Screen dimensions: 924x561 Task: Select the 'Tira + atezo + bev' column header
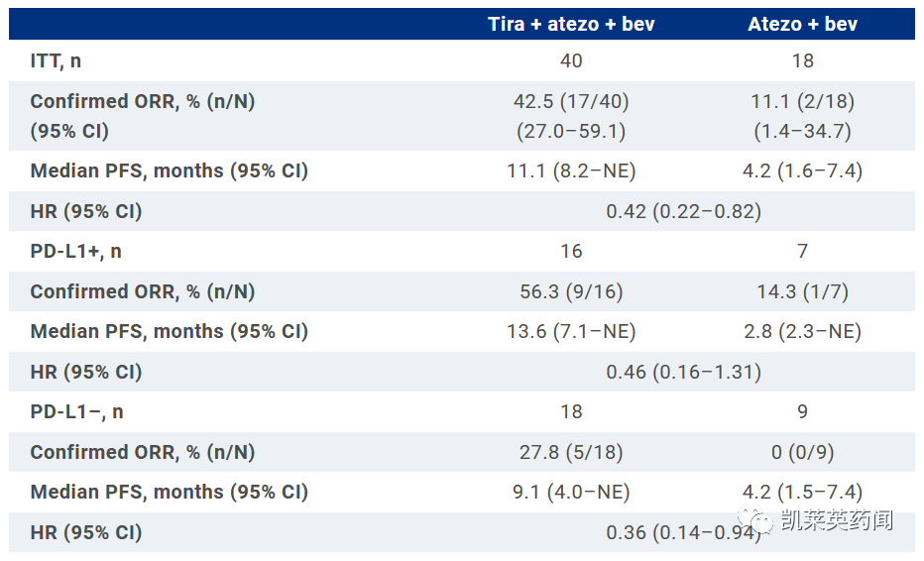coord(571,25)
